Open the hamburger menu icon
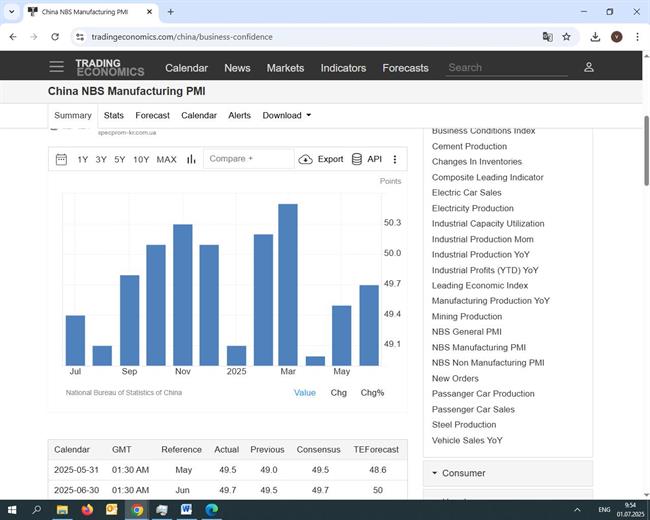Screen dimensions: 650x520 (56, 67)
